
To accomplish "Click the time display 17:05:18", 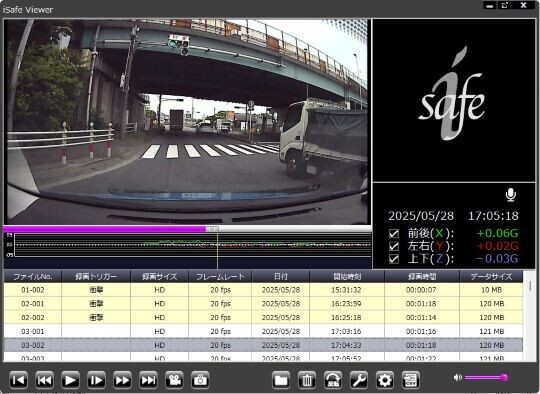I will pyautogui.click(x=493, y=216).
